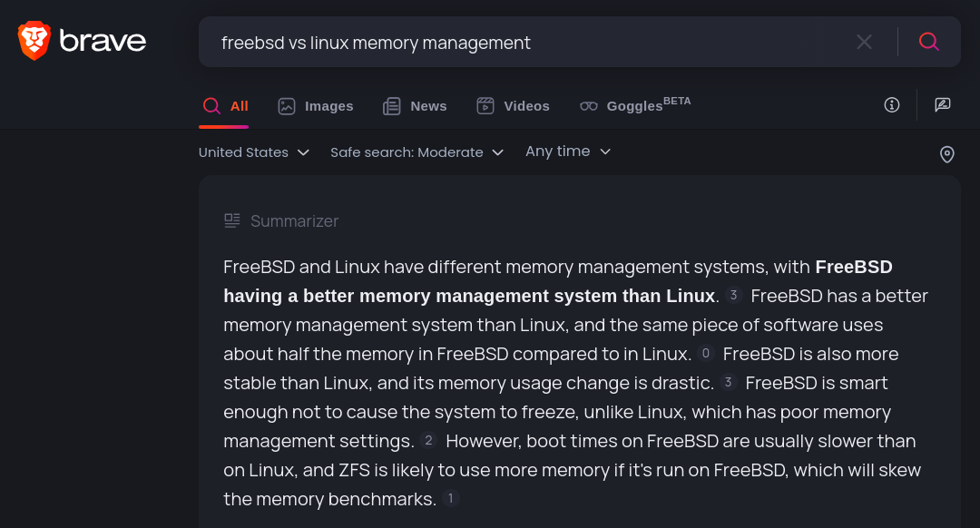
Task: Clear the search query with X
Action: (x=865, y=42)
